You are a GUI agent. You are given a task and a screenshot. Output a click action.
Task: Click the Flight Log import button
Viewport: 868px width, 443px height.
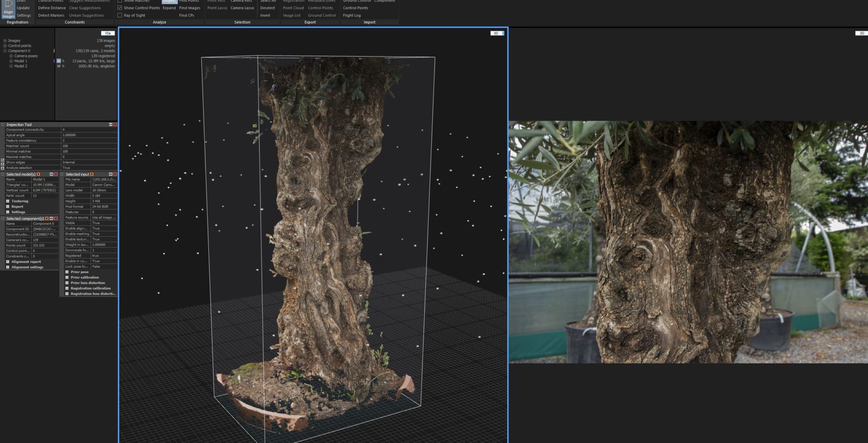(x=352, y=15)
